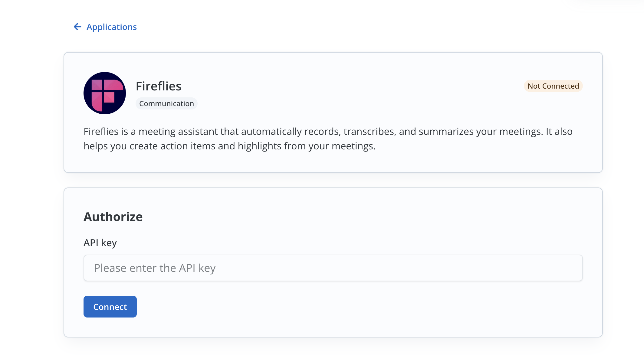Click the empty space right of Connect button
This screenshot has width=644, height=355.
(303, 307)
